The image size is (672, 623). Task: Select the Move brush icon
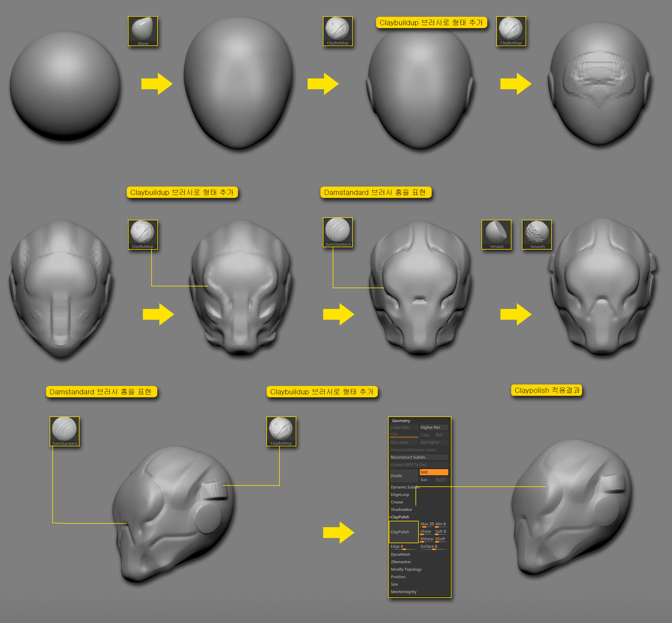pyautogui.click(x=143, y=30)
